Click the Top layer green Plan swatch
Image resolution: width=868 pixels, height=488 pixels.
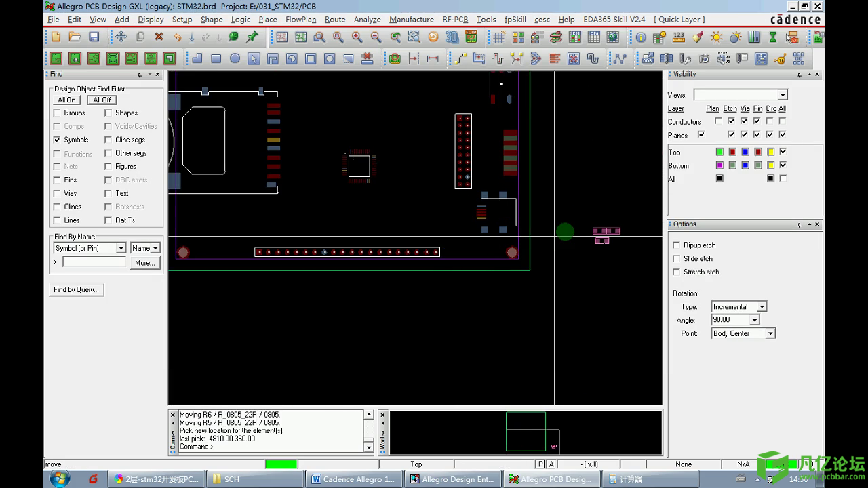pyautogui.click(x=719, y=151)
